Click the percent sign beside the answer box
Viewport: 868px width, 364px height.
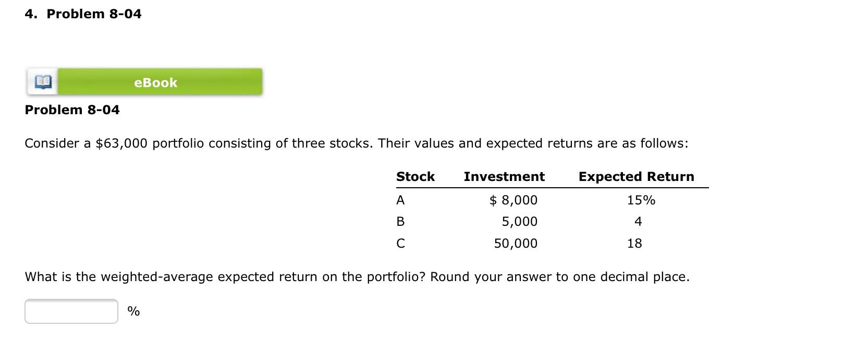coord(134,311)
